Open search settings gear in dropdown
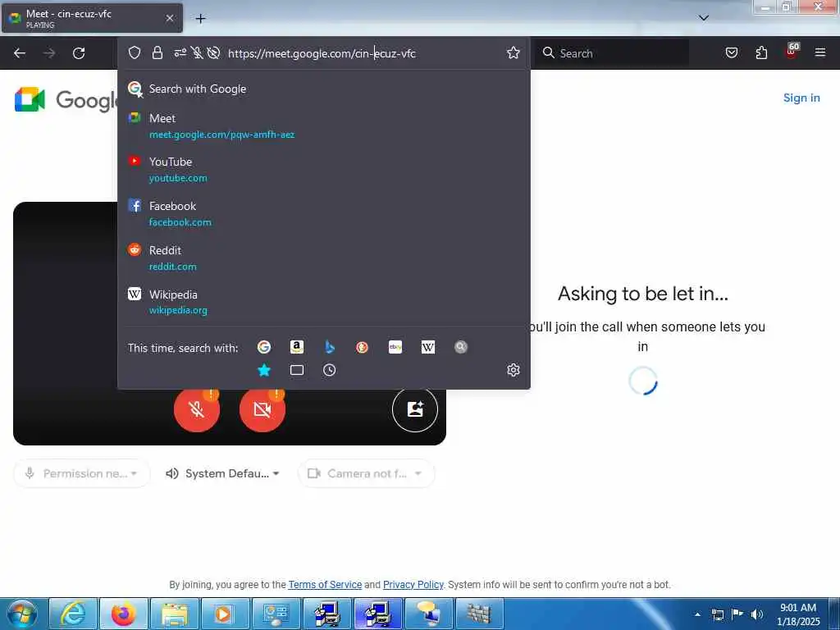This screenshot has height=630, width=840. coord(514,370)
